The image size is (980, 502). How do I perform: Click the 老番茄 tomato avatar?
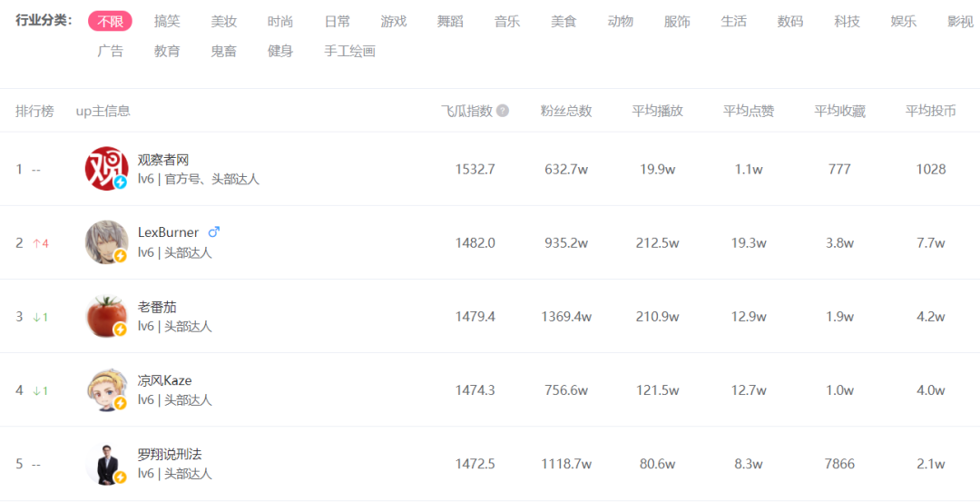click(106, 316)
